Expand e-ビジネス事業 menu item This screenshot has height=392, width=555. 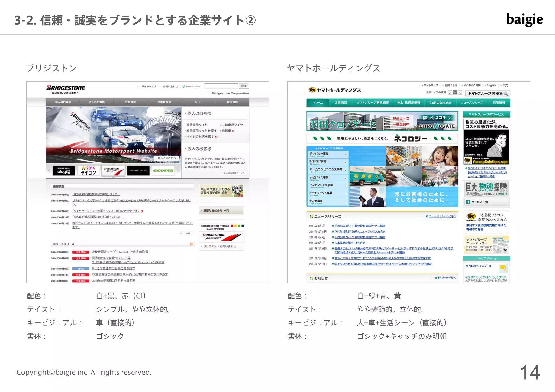(x=328, y=178)
